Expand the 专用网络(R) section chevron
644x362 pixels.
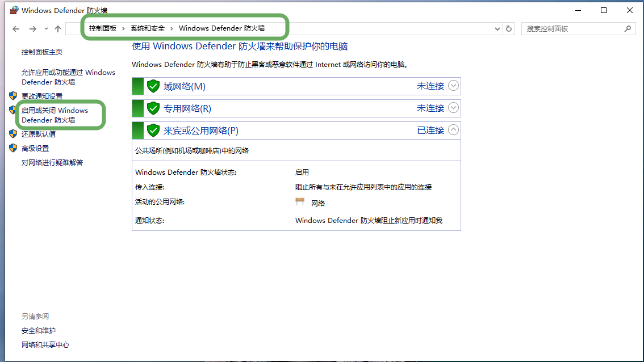[x=453, y=108]
